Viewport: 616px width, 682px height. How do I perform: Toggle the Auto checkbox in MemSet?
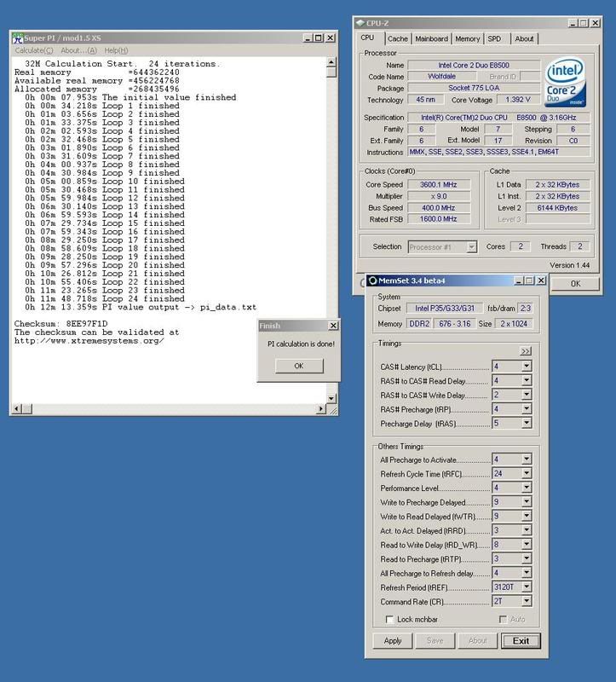503,619
